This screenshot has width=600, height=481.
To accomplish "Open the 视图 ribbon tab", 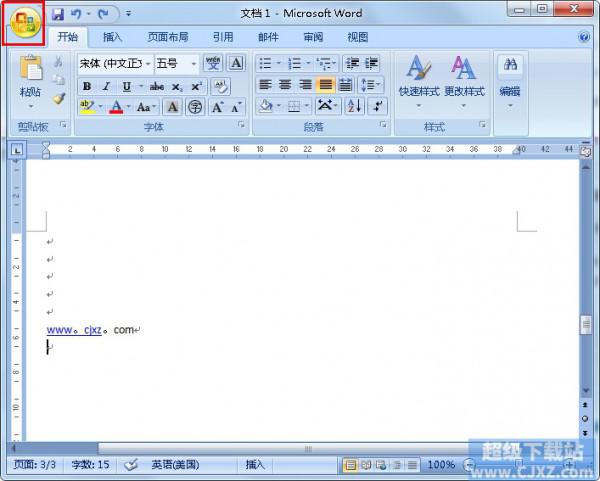I will (358, 38).
